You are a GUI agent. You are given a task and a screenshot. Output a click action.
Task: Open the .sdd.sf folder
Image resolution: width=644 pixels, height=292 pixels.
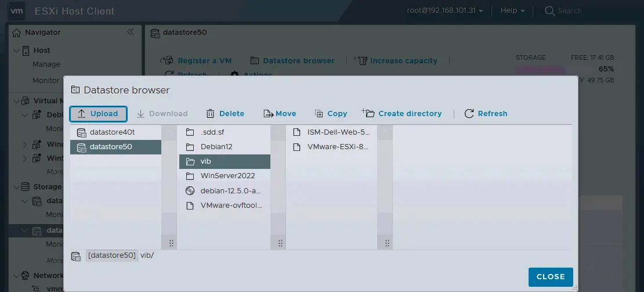[x=225, y=132]
